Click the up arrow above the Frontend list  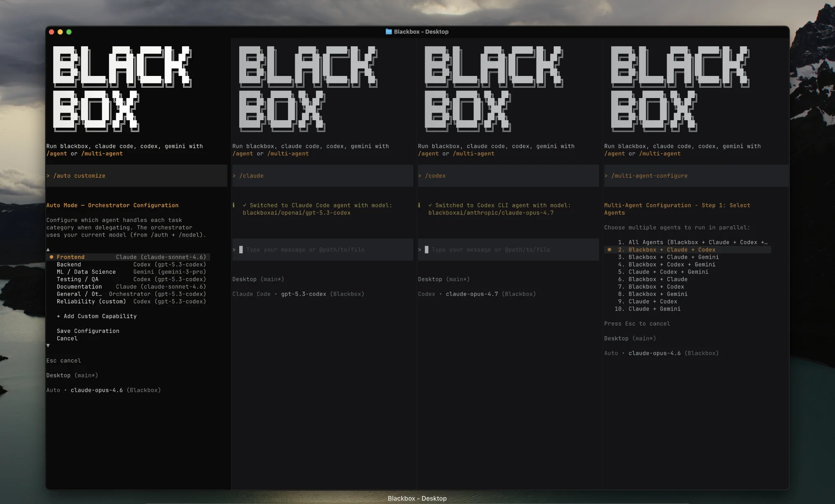(x=48, y=249)
